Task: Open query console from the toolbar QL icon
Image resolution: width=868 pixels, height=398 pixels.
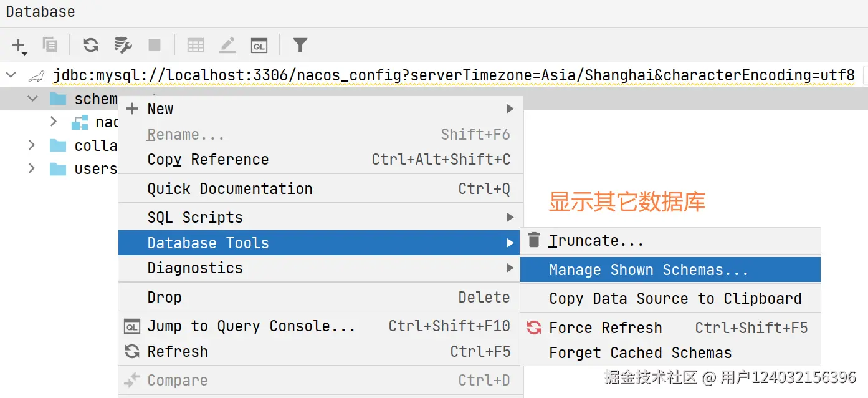Action: (259, 45)
